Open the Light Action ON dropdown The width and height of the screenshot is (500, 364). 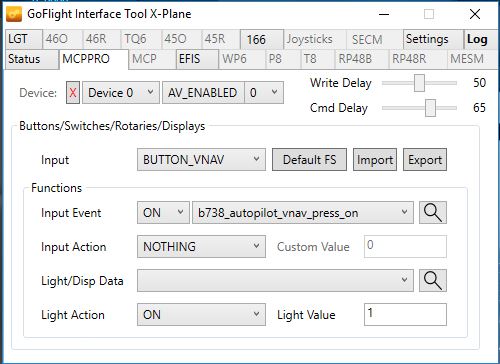coord(201,315)
